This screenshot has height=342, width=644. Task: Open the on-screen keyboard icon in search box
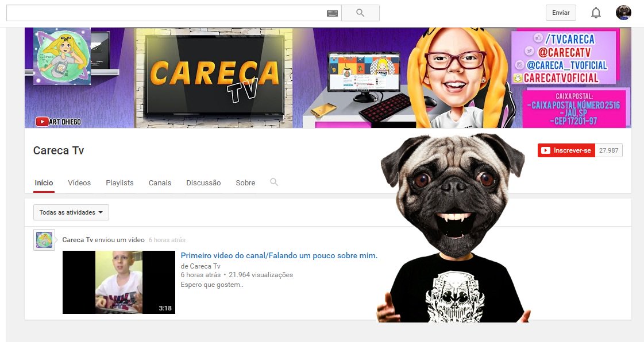[332, 13]
